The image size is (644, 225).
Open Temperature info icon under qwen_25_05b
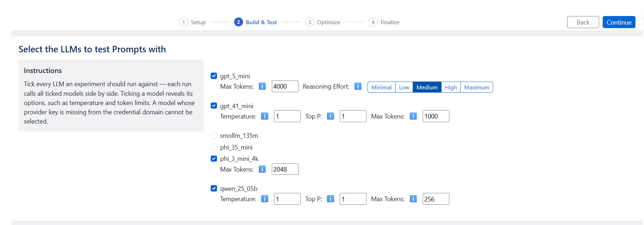click(265, 199)
